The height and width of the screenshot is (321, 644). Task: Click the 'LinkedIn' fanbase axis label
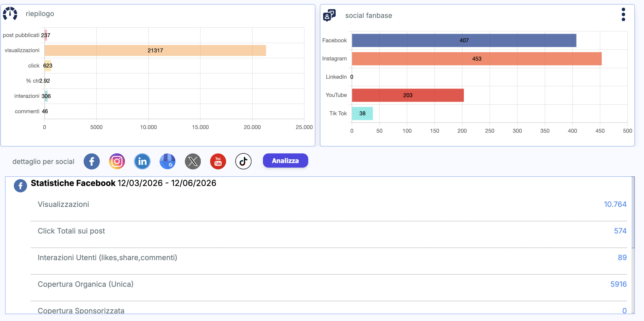point(336,77)
